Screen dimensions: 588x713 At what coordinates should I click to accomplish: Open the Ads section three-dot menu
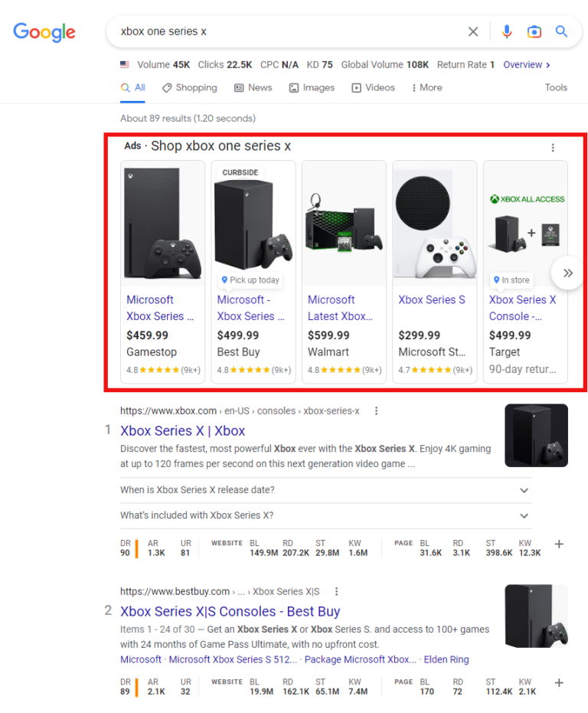click(x=553, y=147)
